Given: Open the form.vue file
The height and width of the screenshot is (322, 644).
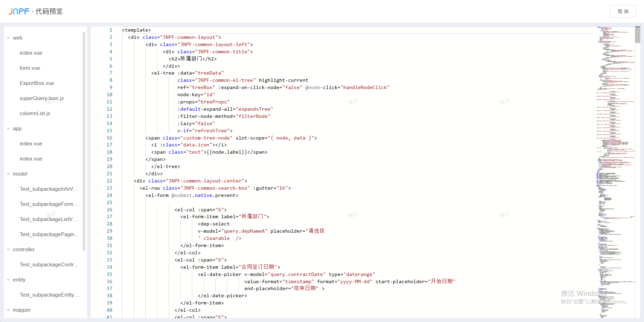Looking at the screenshot, I should tap(30, 68).
